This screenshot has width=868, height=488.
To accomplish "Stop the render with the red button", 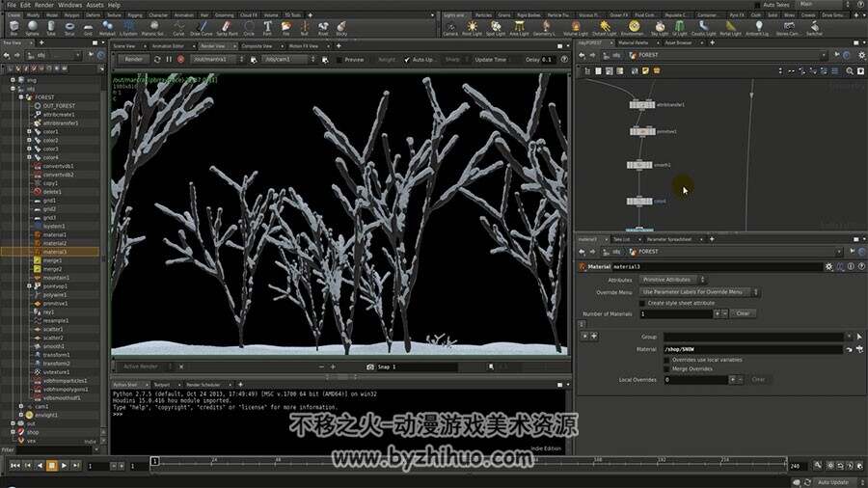I will click(x=180, y=59).
